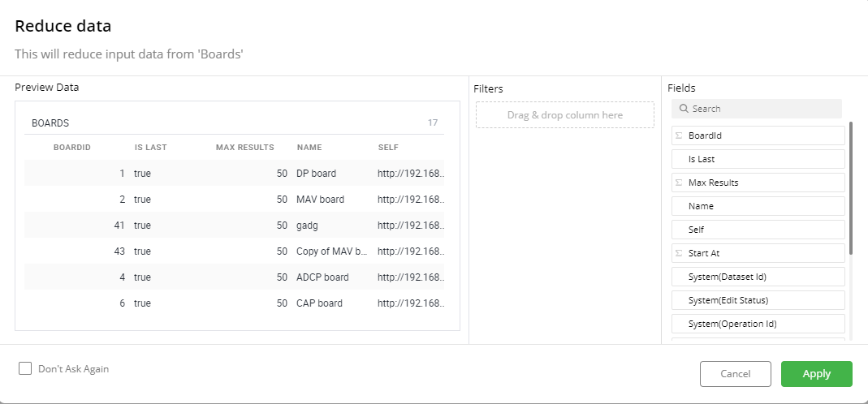
Task: Click the sigma icon next to Start At
Action: (679, 253)
